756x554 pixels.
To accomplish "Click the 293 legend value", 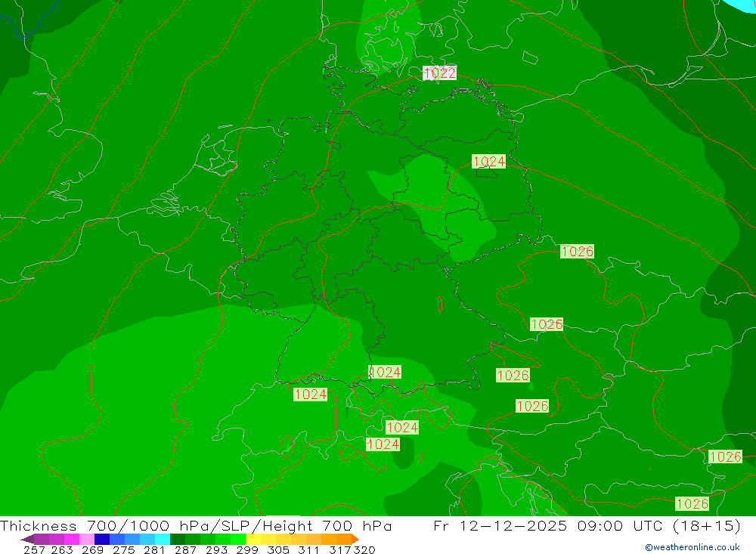I will click(216, 549).
